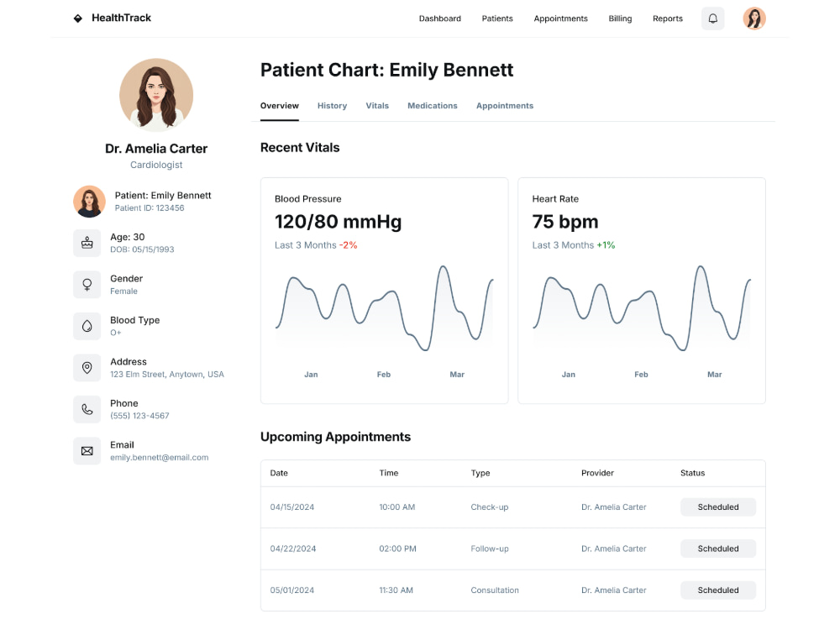Open Patients in the top navigation
This screenshot has width=840, height=630.
(x=497, y=18)
